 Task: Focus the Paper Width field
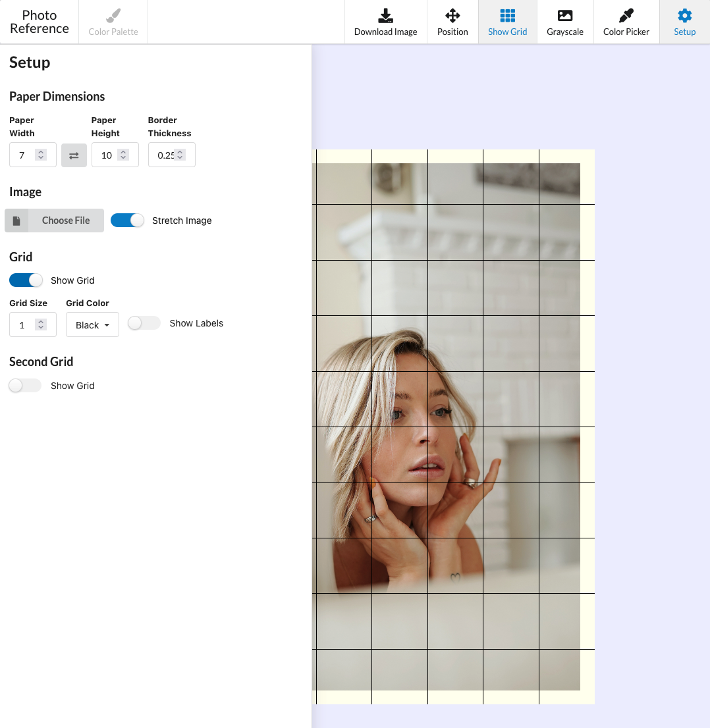(32, 155)
